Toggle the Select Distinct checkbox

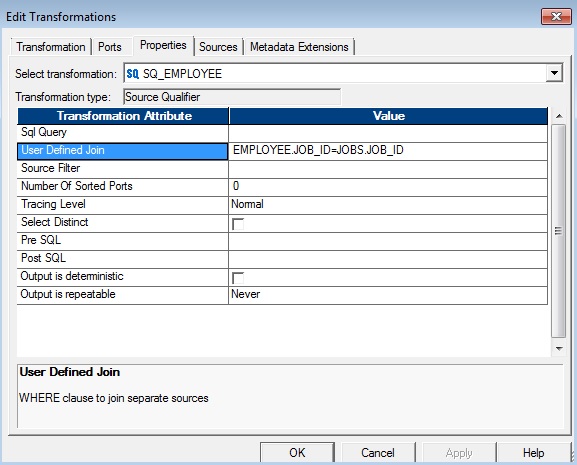point(238,224)
